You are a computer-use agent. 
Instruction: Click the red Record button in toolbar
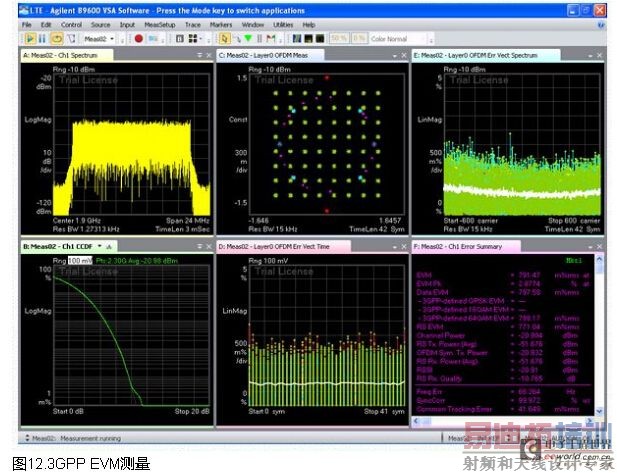click(x=138, y=38)
